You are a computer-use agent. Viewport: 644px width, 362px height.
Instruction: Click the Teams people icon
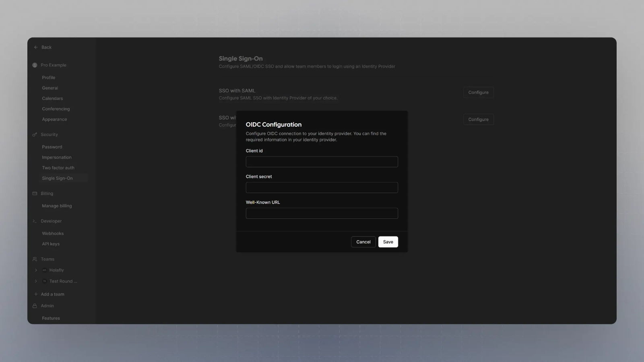35,259
